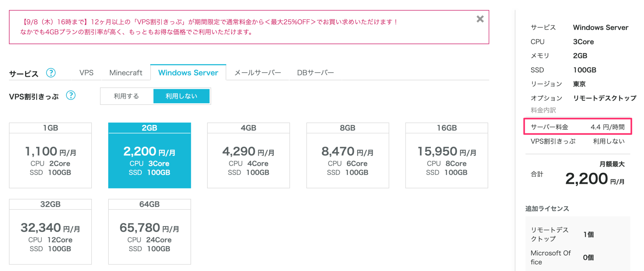Select the Windows Server tab
Viewport: 644px width, 271px height.
click(x=188, y=73)
